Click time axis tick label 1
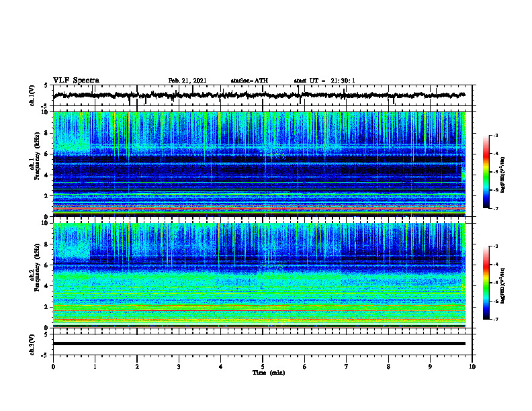This screenshot has width=532, height=411. (x=95, y=367)
